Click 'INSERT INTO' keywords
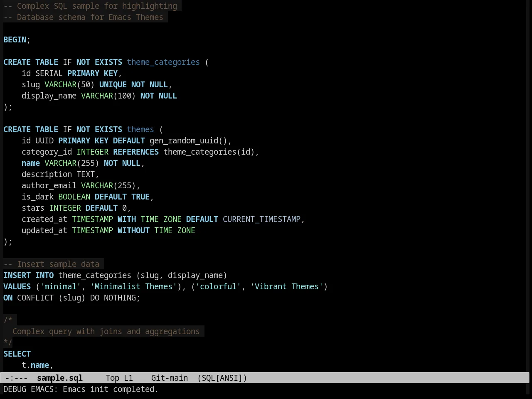 pyautogui.click(x=29, y=276)
